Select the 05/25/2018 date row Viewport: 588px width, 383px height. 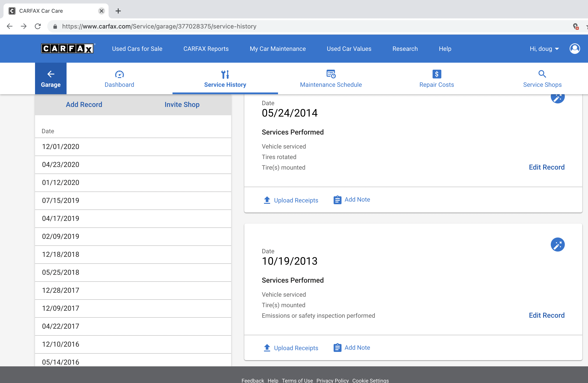[x=133, y=273]
